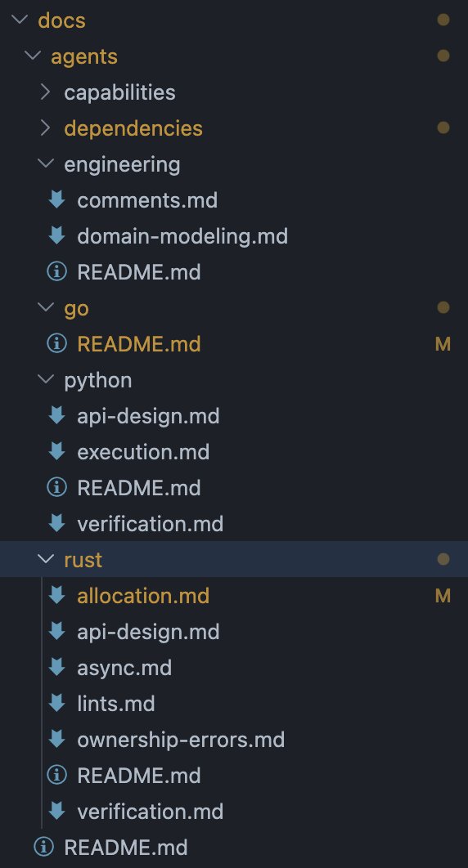Screen dimensions: 468x868
Task: Open README.md in rust folder
Action: 139,776
